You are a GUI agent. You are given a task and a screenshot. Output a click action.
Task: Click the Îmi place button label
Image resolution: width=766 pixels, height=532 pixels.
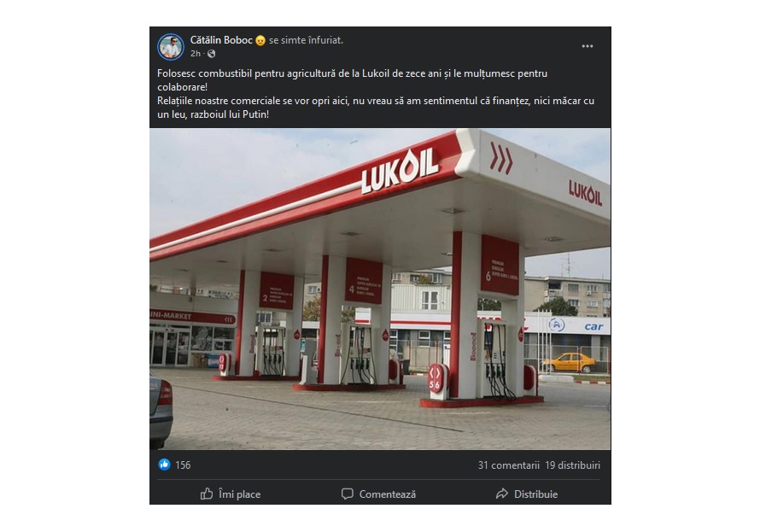point(239,494)
